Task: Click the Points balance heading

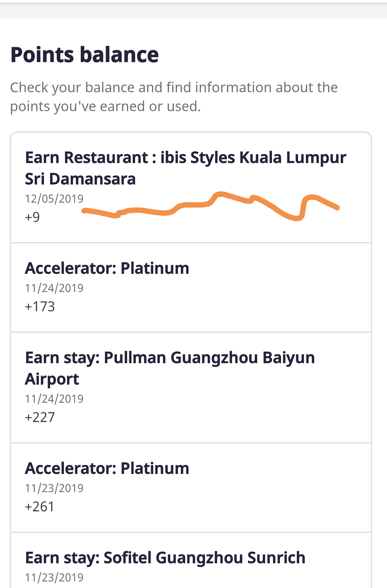Action: [85, 55]
